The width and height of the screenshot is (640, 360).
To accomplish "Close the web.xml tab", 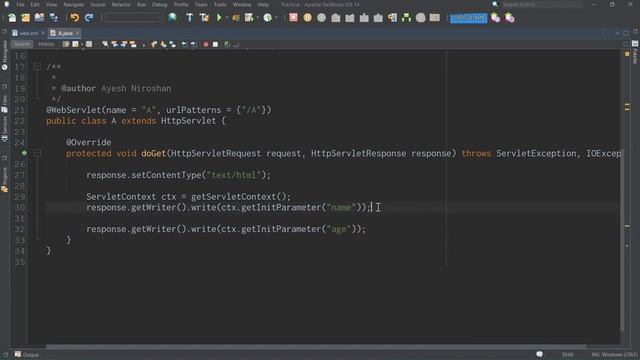I will click(x=43, y=33).
